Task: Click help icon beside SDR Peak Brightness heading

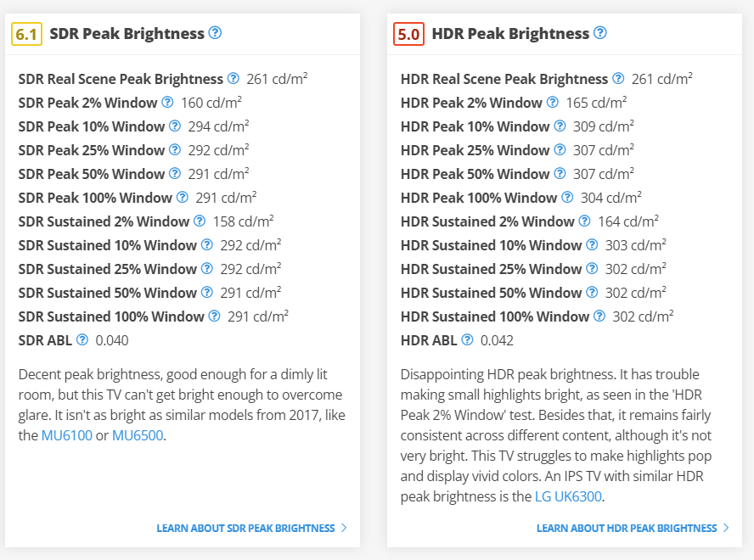Action: pyautogui.click(x=215, y=33)
